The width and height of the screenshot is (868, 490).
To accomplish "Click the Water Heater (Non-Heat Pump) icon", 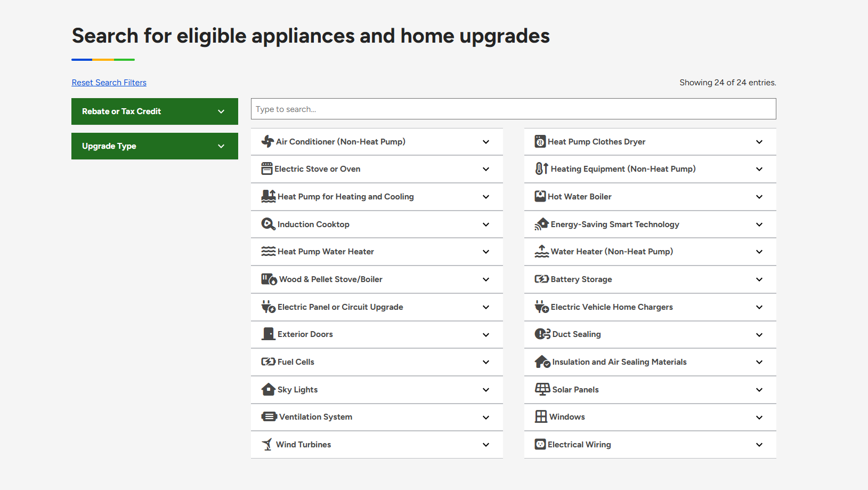I will click(542, 251).
